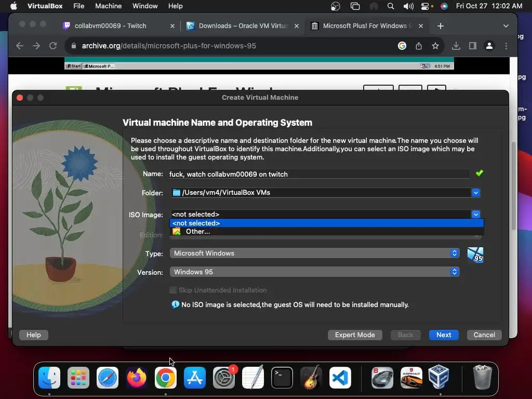
Task: Open the VirtualBox app menu
Action: click(45, 6)
